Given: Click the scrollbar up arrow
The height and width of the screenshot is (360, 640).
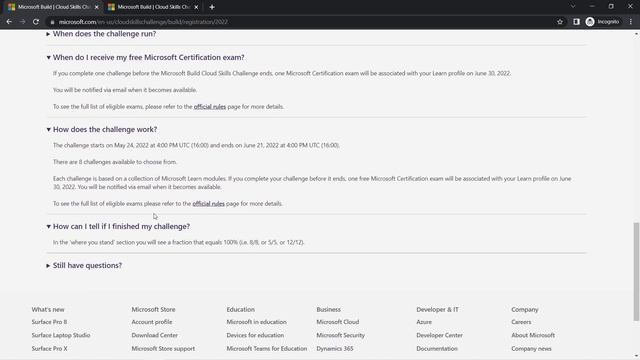Looking at the screenshot, I should [x=636, y=33].
